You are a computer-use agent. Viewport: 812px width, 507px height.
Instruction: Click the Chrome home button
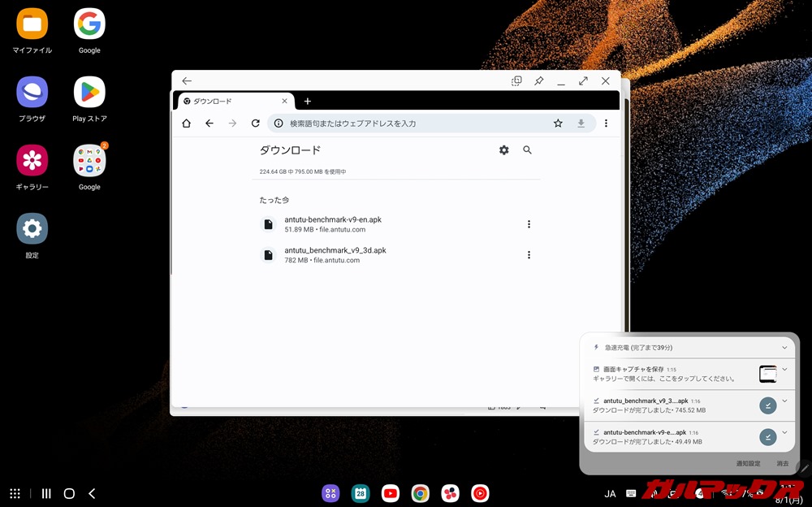186,123
